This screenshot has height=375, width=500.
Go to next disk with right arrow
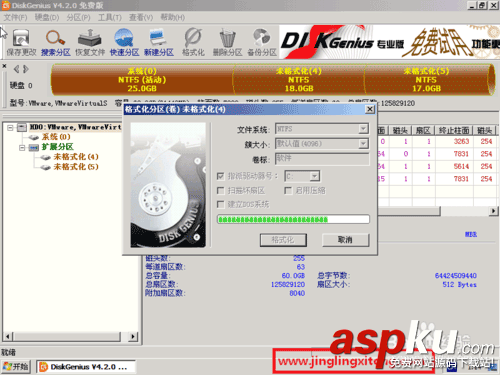pyautogui.click(x=26, y=69)
